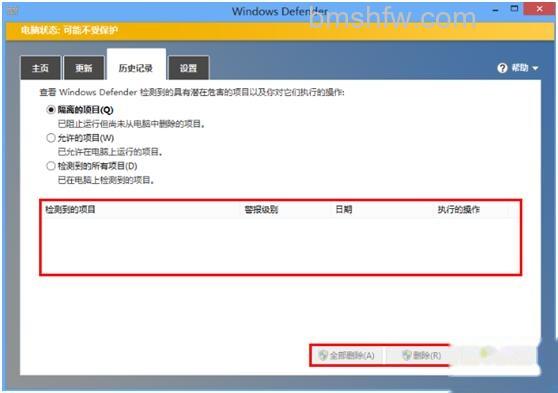Click the 全部删除(A) button
Image resolution: width=558 pixels, height=393 pixels.
click(x=347, y=355)
